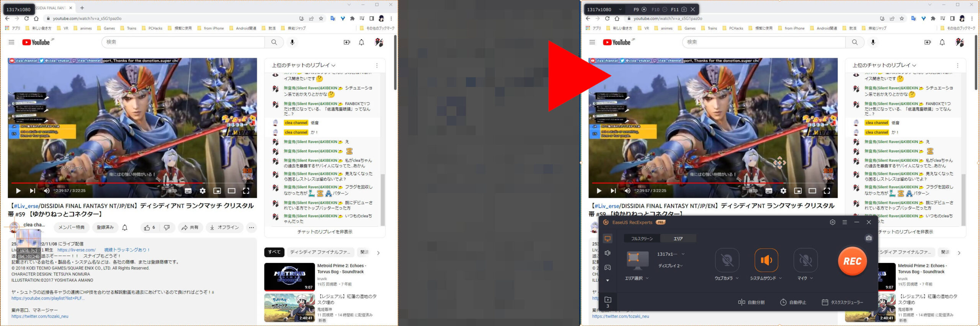Click YouTube search field in left browser
The image size is (980, 326).
point(183,42)
